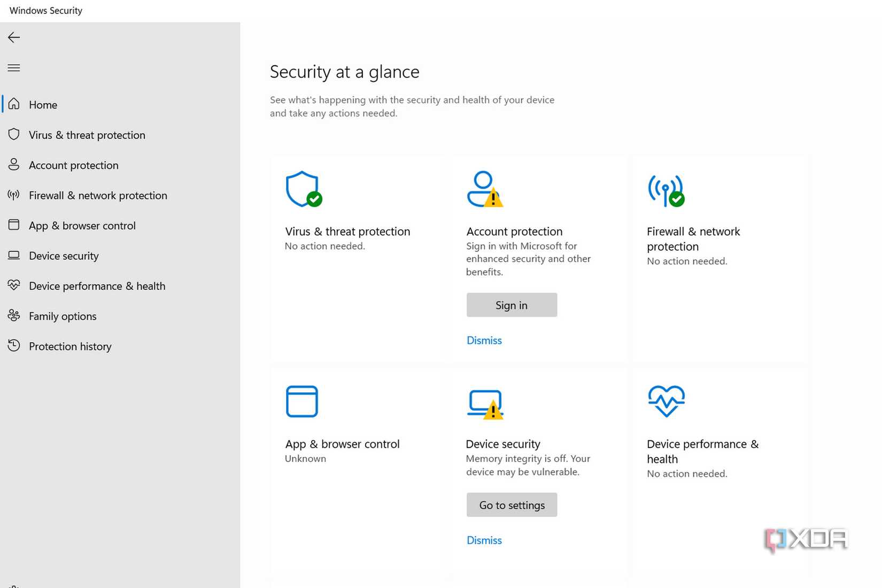Open the Firewall & network protection card
Viewport: 882px width, 588px height.
tap(693, 238)
